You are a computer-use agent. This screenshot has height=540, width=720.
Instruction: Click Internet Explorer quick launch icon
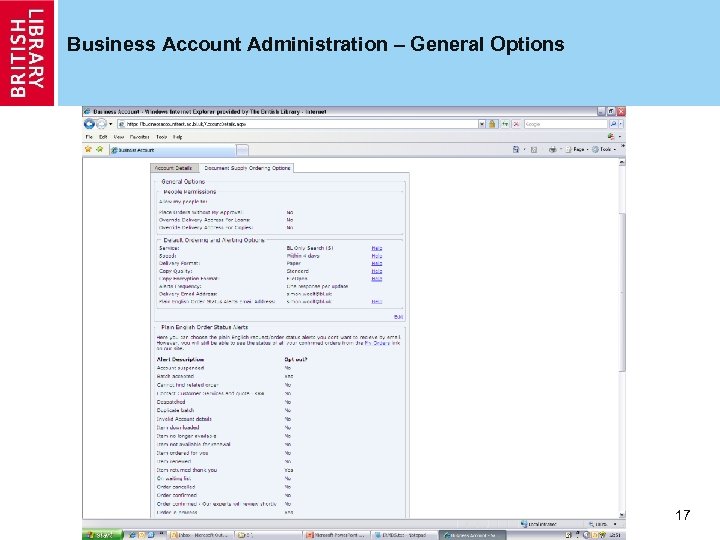tap(132, 535)
